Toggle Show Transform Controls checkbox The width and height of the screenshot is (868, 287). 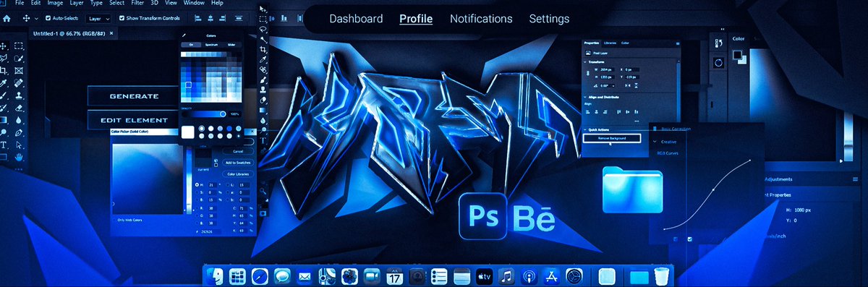click(x=122, y=18)
